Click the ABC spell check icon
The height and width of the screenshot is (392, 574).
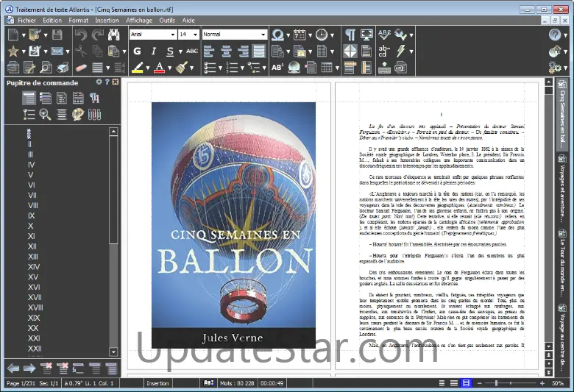tap(384, 35)
